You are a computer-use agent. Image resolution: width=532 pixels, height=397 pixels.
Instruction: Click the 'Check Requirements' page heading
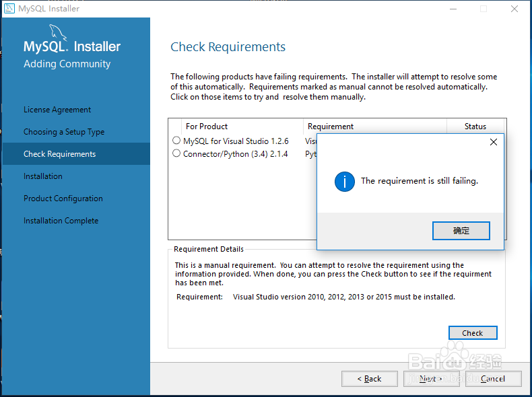click(x=228, y=47)
